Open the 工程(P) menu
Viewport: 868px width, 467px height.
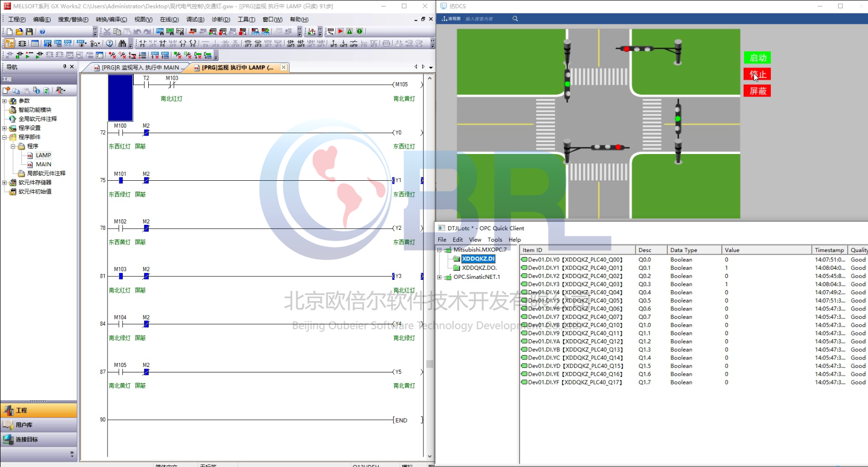coord(17,19)
